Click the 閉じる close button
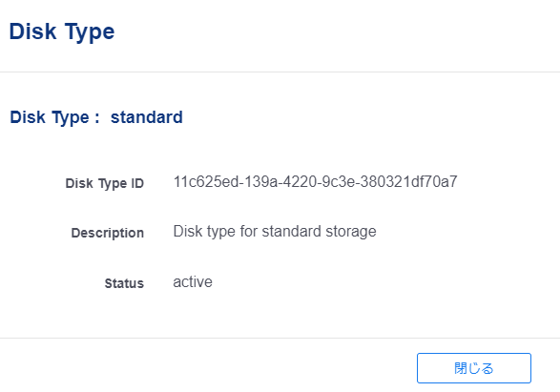Image resolution: width=560 pixels, height=392 pixels. [x=474, y=368]
